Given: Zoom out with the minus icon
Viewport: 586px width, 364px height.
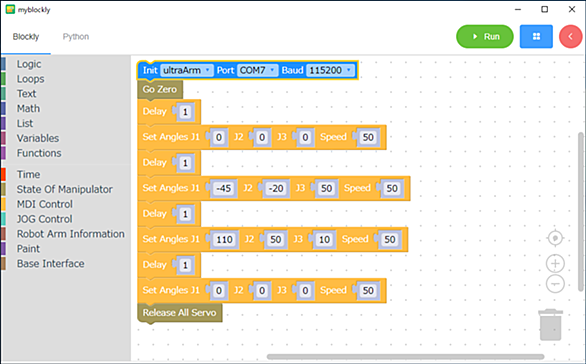Looking at the screenshot, I should click(x=555, y=284).
